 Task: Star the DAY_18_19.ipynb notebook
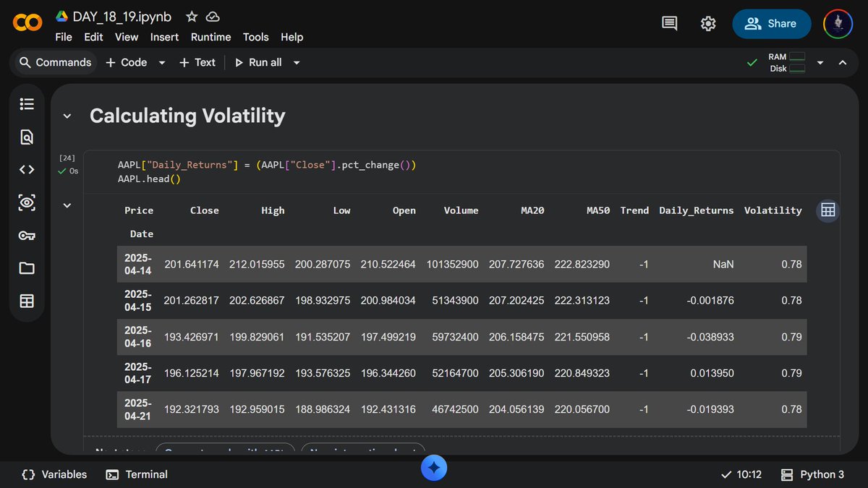point(192,16)
